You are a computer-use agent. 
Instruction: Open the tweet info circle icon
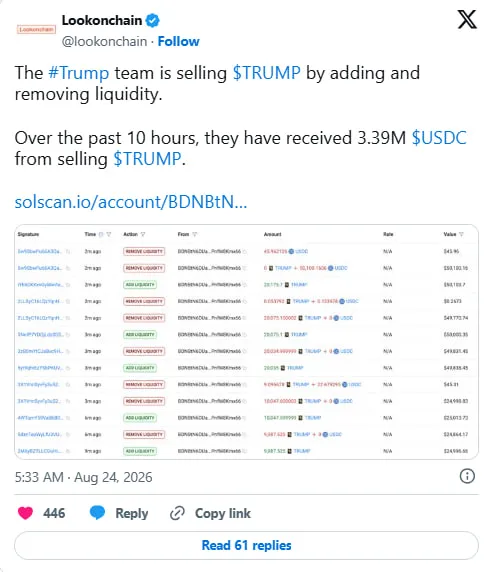467,476
